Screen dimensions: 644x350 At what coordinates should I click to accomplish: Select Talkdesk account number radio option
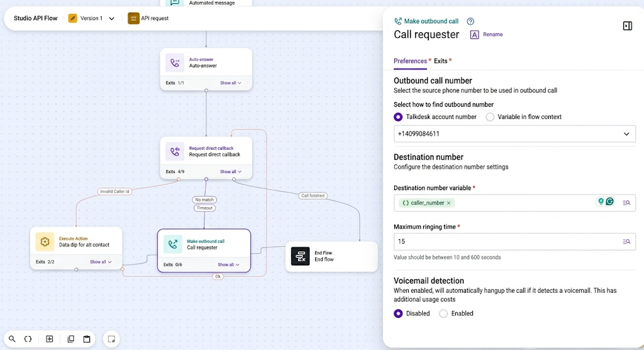click(x=398, y=117)
